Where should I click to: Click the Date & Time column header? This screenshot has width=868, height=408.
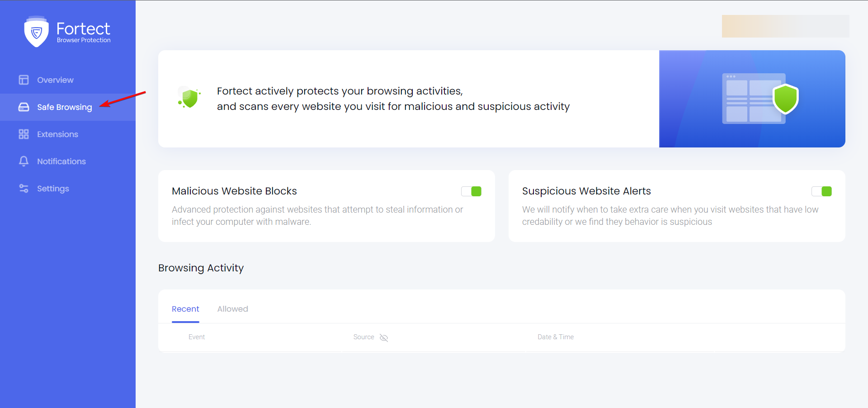pyautogui.click(x=556, y=337)
